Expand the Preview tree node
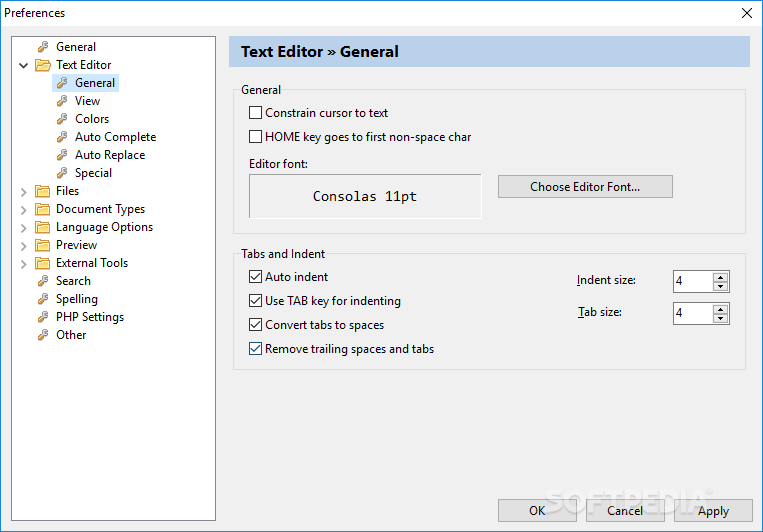Image resolution: width=763 pixels, height=532 pixels. coord(23,245)
